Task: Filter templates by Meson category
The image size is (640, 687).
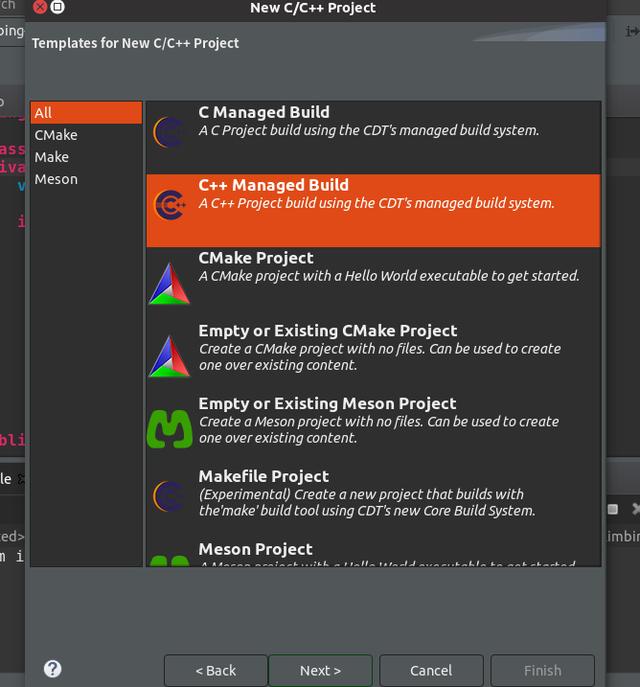Action: coord(56,179)
